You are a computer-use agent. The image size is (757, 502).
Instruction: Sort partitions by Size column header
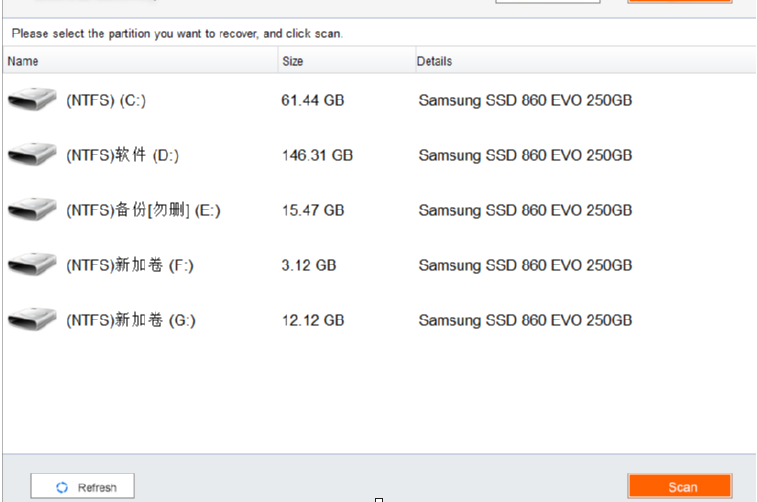[x=347, y=61]
